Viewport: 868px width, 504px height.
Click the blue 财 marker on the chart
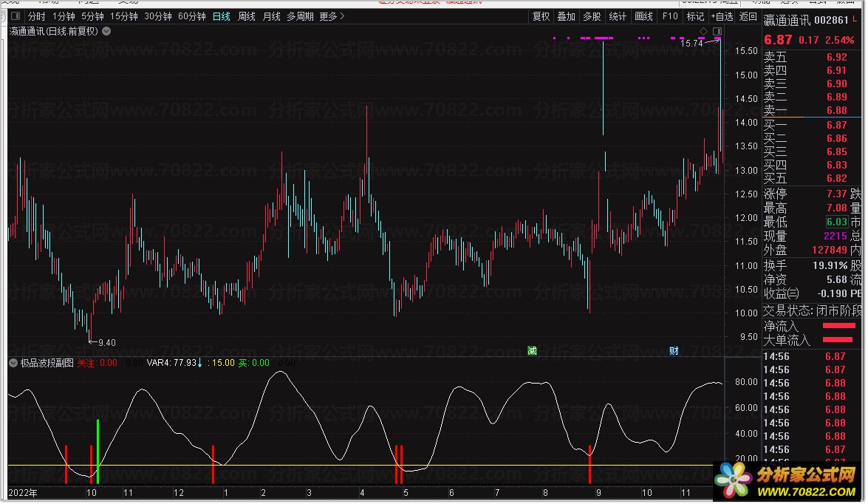[x=674, y=350]
